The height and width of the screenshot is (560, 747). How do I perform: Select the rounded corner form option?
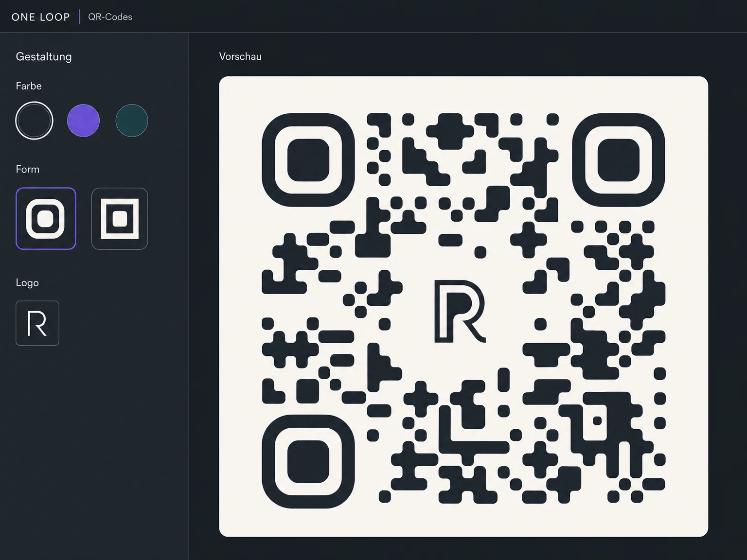pyautogui.click(x=46, y=219)
